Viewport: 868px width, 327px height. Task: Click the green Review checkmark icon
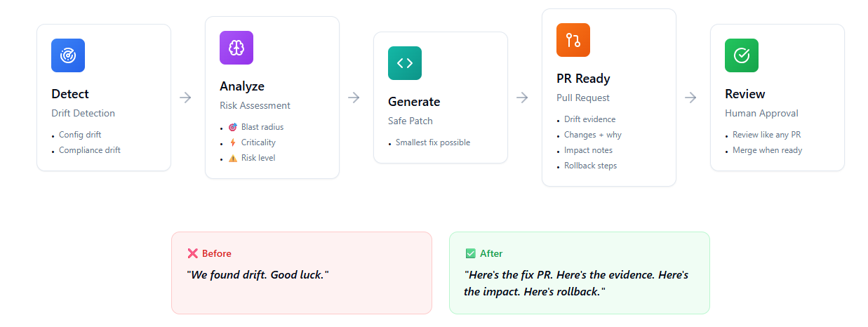pos(742,55)
